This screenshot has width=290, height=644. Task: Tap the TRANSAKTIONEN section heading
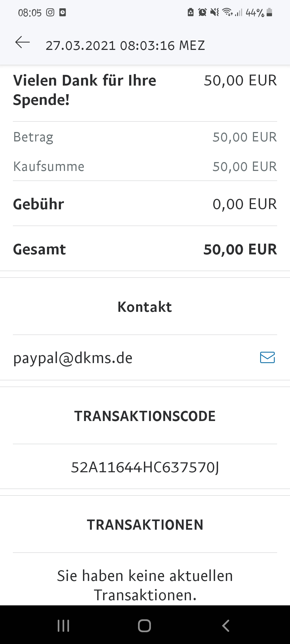tap(145, 525)
